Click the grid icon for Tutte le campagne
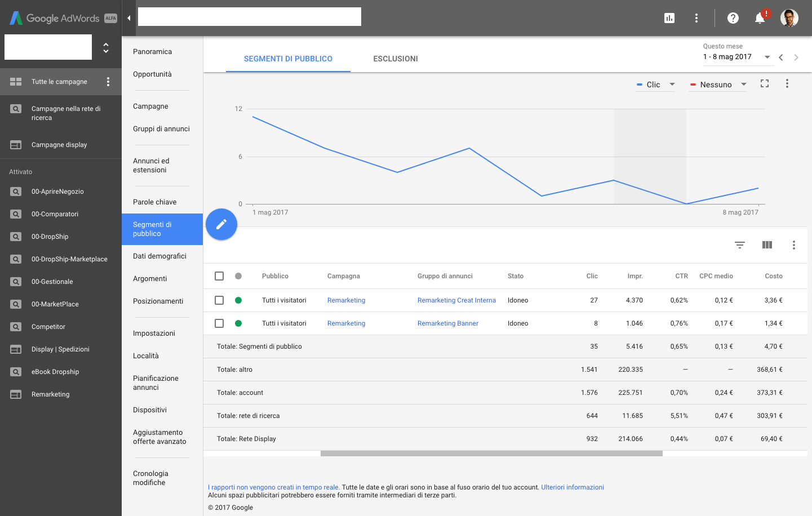Screen dimensions: 812x516 [x=16, y=82]
